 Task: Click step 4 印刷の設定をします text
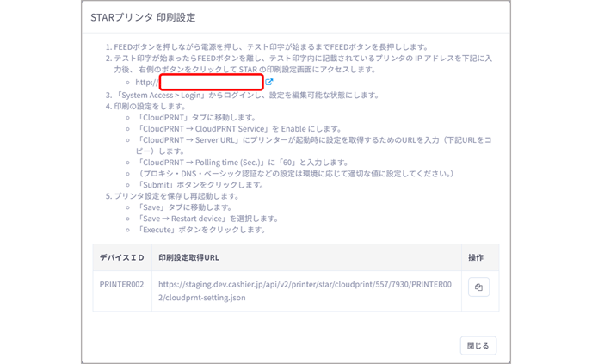(x=150, y=107)
